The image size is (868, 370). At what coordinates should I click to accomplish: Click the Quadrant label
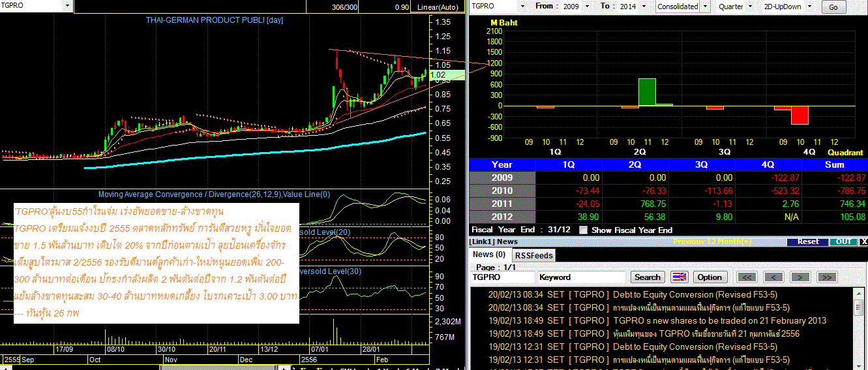pyautogui.click(x=846, y=152)
